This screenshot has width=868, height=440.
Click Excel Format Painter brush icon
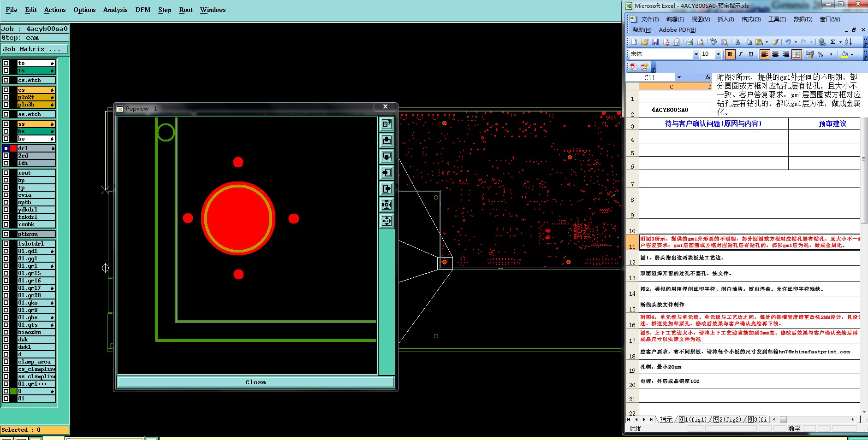775,42
